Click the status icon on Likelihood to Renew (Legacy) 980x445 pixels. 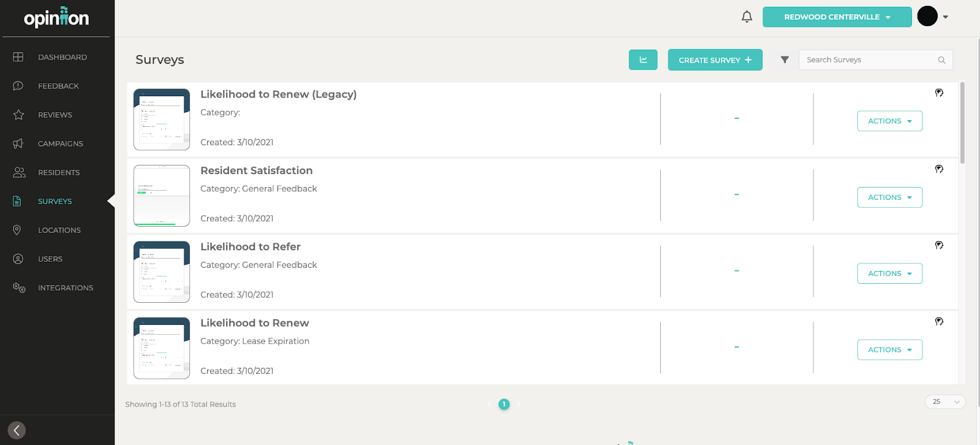pos(939,93)
